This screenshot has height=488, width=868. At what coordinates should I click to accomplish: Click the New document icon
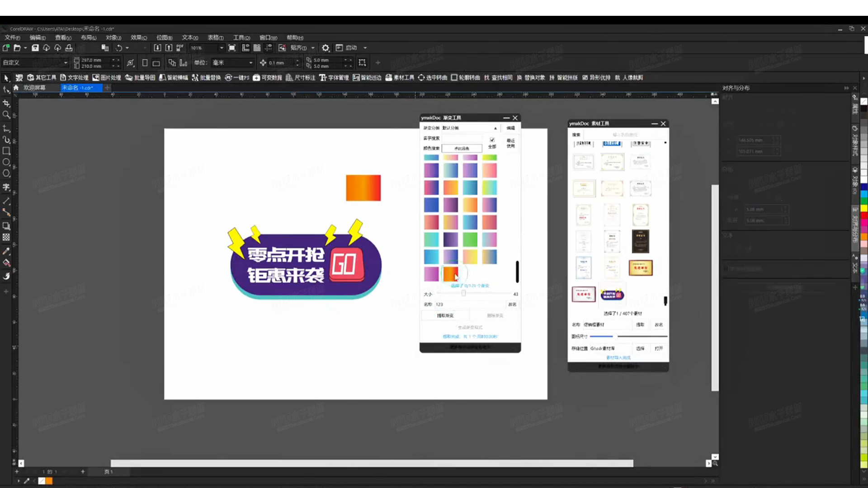click(6, 47)
